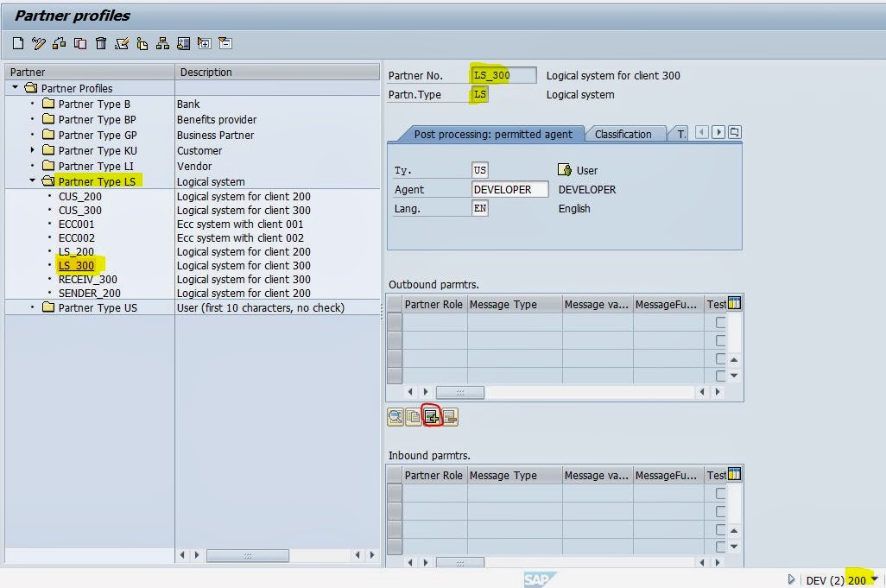Screen dimensions: 886x588
Task: Click the Delete outbound parameter icon
Action: (450, 417)
